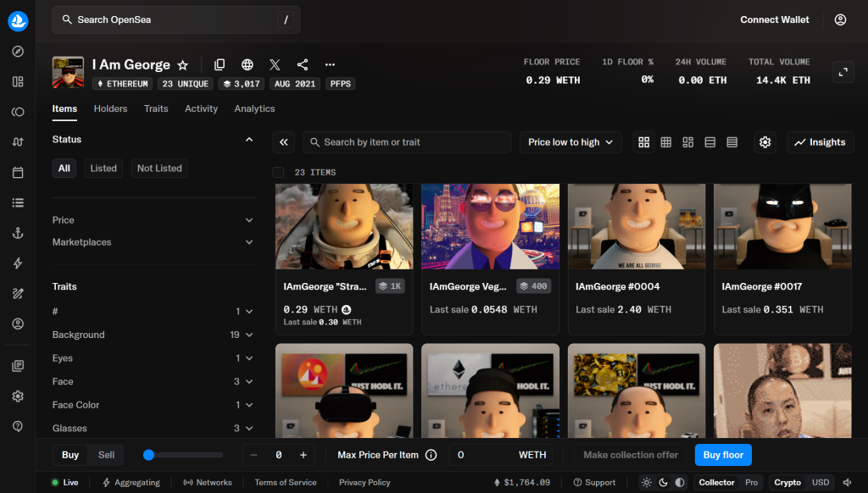Check the select-all items checkbox
The width and height of the screenshot is (868, 493).
(x=278, y=173)
